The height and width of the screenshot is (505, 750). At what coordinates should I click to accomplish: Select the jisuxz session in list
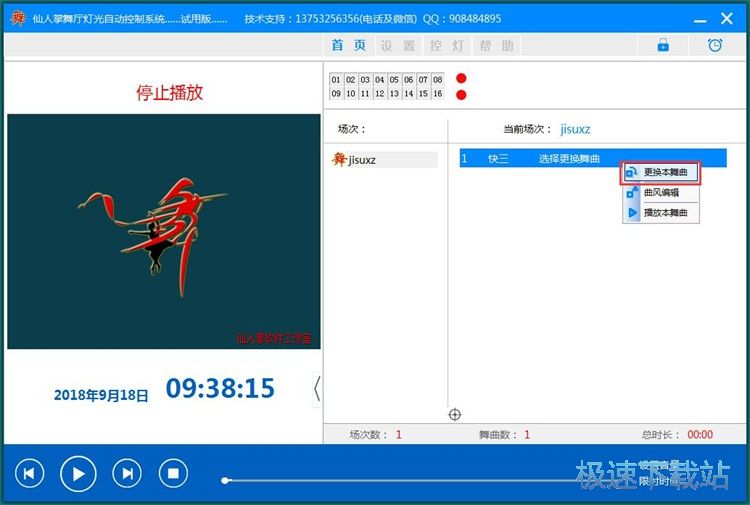[384, 160]
